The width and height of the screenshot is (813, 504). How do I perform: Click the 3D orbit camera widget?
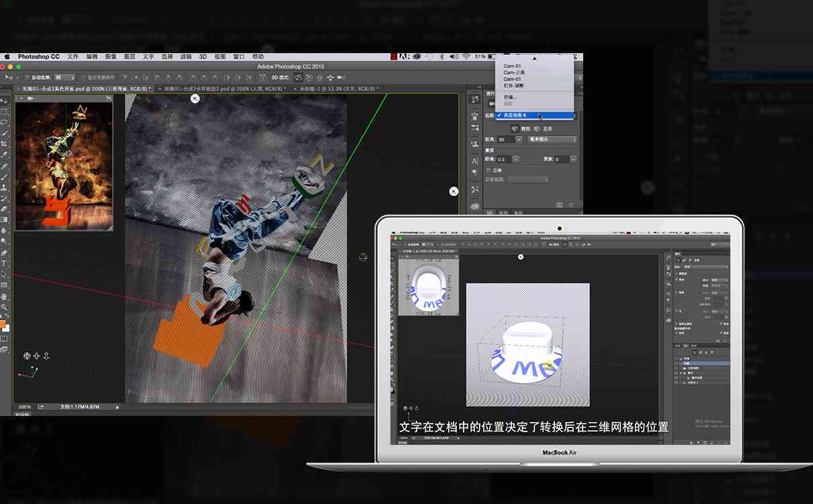point(27,356)
